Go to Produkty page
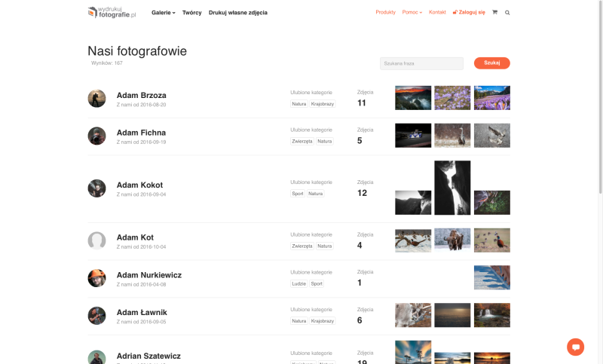Image resolution: width=603 pixels, height=364 pixels. click(x=386, y=12)
